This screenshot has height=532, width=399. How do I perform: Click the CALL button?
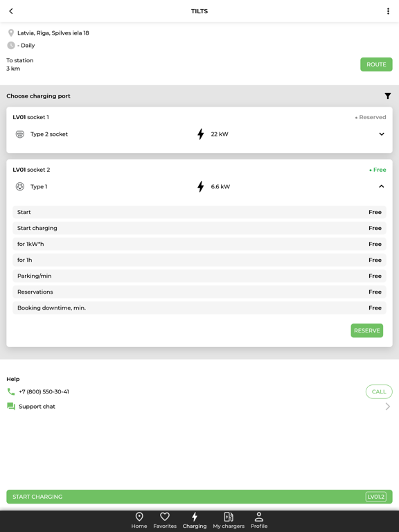(379, 391)
